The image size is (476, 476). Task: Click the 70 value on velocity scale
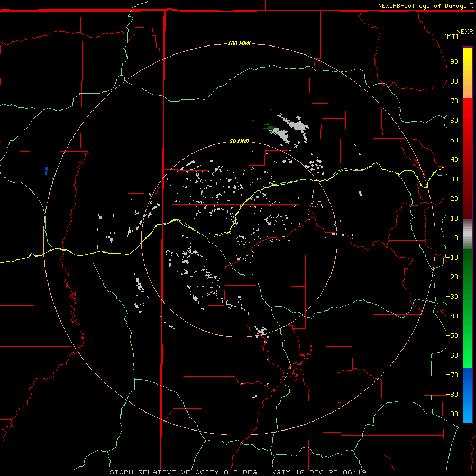coord(454,101)
